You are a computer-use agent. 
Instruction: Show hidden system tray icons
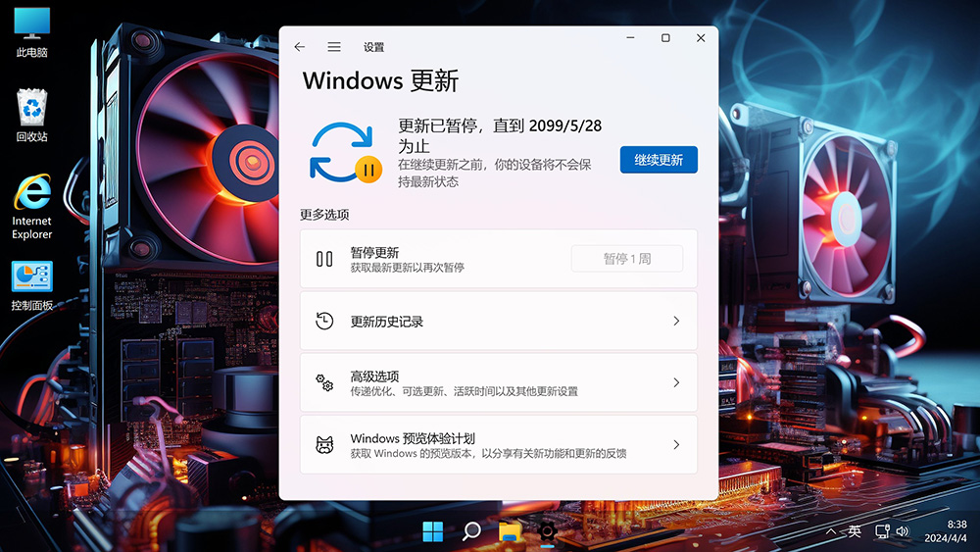click(x=831, y=531)
